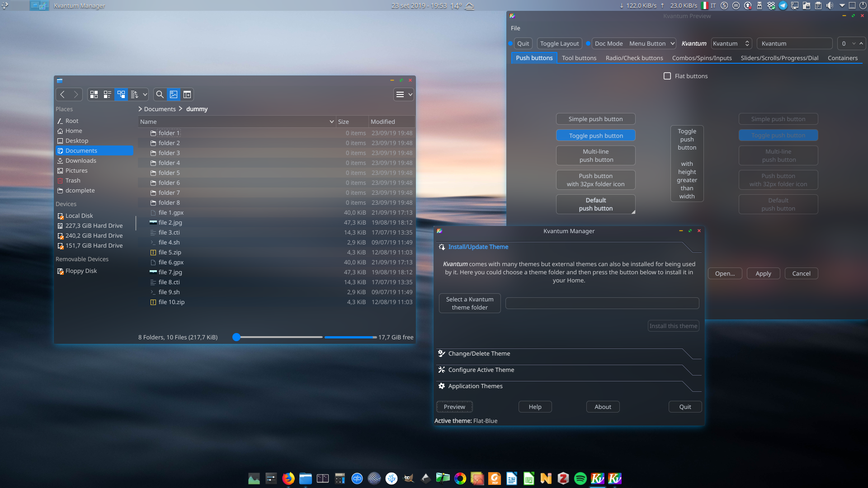
Task: Switch to icons view mode in file manager
Action: (x=94, y=94)
